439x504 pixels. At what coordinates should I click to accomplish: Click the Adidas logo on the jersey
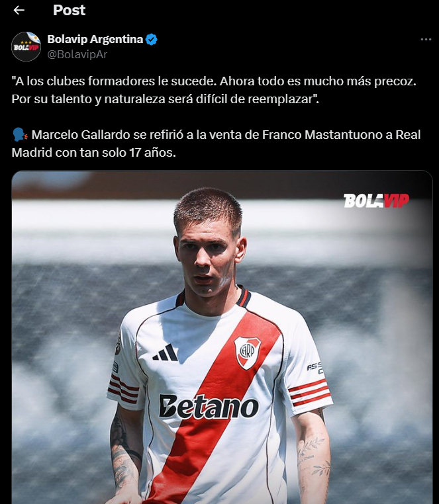click(x=166, y=353)
